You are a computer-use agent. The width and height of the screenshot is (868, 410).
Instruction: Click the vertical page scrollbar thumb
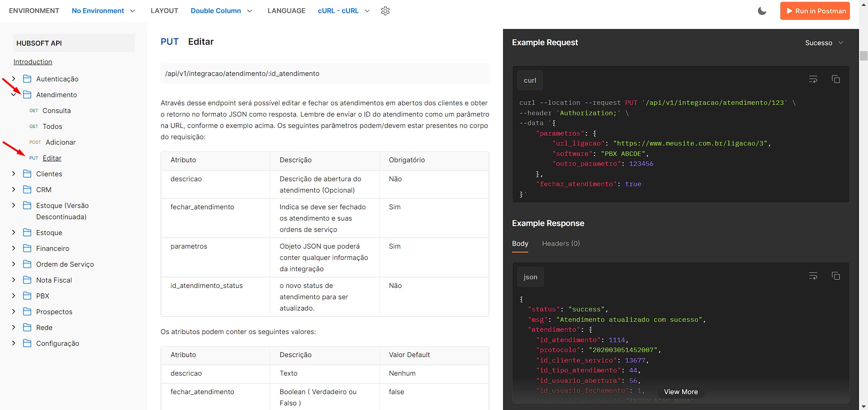[863, 56]
